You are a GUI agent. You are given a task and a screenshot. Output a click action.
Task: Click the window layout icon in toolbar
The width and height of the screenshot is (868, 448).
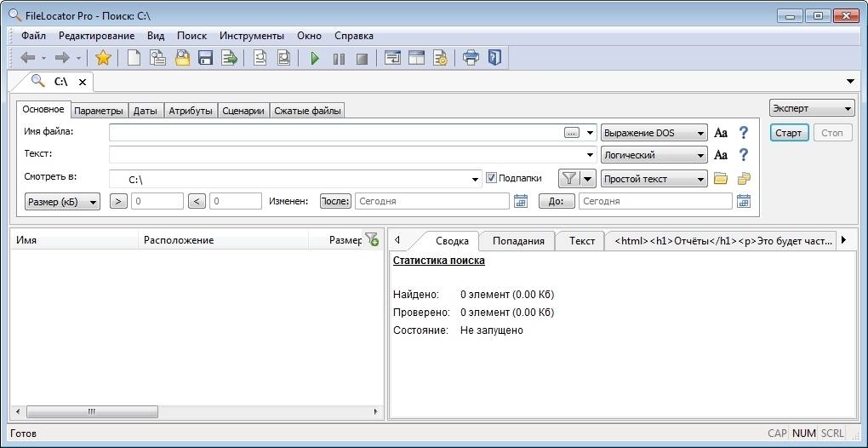click(x=416, y=58)
